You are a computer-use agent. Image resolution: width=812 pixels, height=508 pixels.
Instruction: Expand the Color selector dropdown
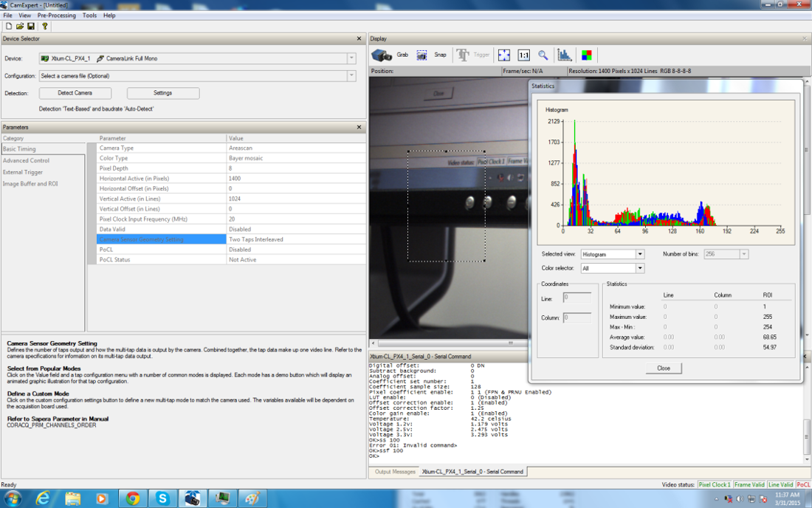point(640,268)
